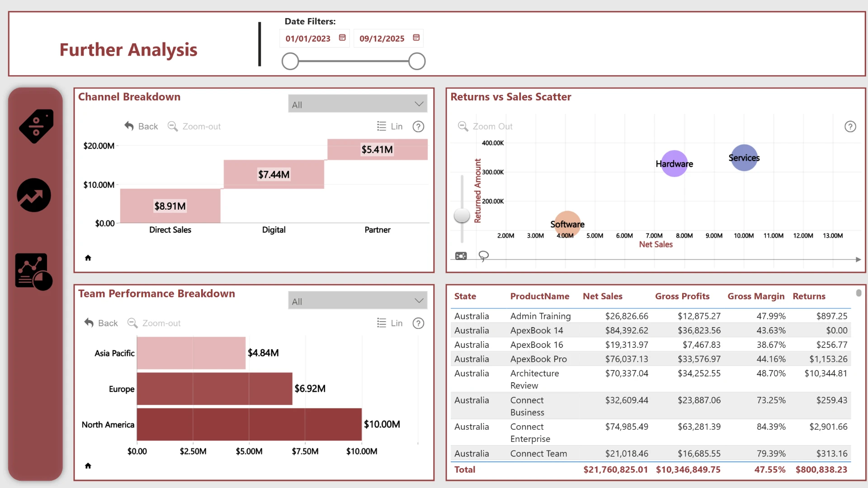Select the North America bar
This screenshot has width=868, height=488.
pos(249,424)
